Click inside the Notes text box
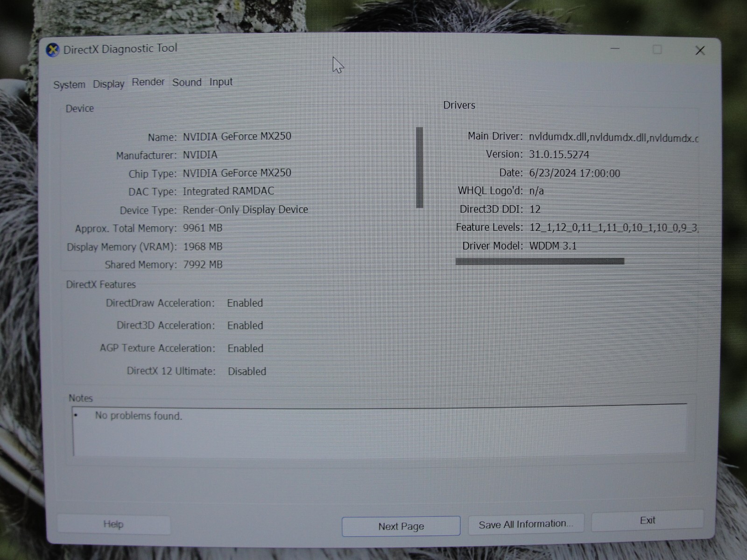 (x=380, y=431)
